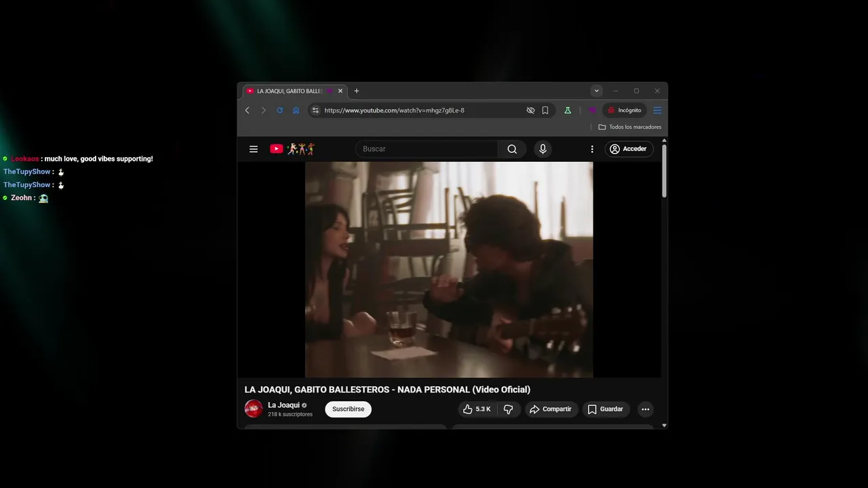Click the Buscar search field
Screen dimensions: 868x488
[x=427, y=149]
